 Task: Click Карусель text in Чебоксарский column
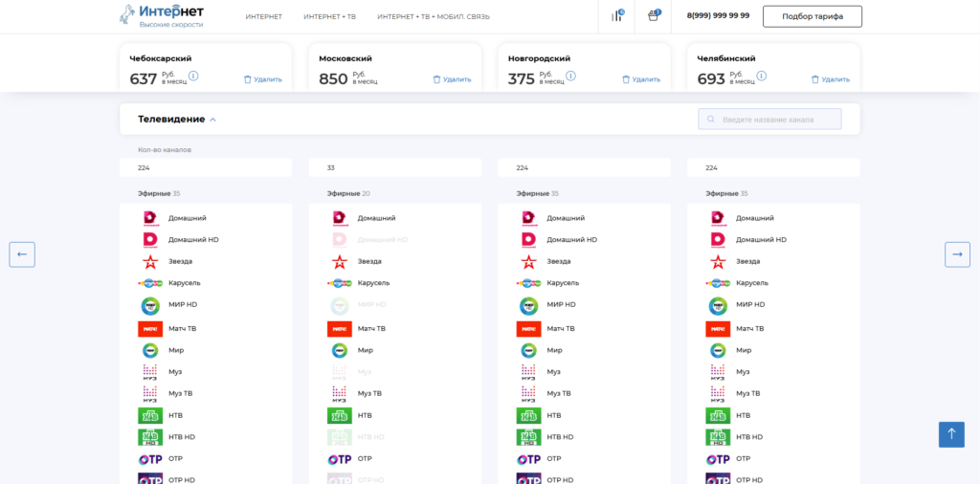(x=185, y=283)
